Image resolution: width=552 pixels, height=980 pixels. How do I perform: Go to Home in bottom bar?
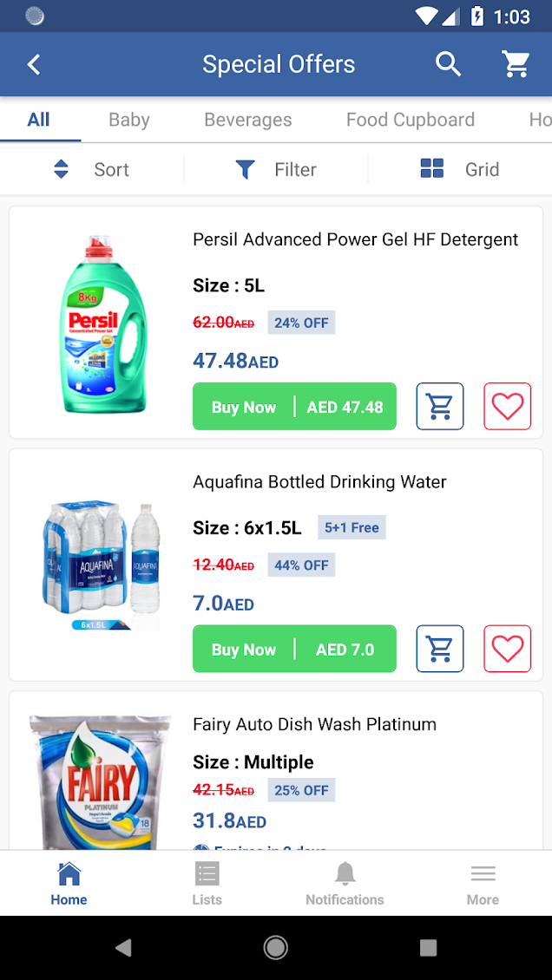tap(69, 883)
